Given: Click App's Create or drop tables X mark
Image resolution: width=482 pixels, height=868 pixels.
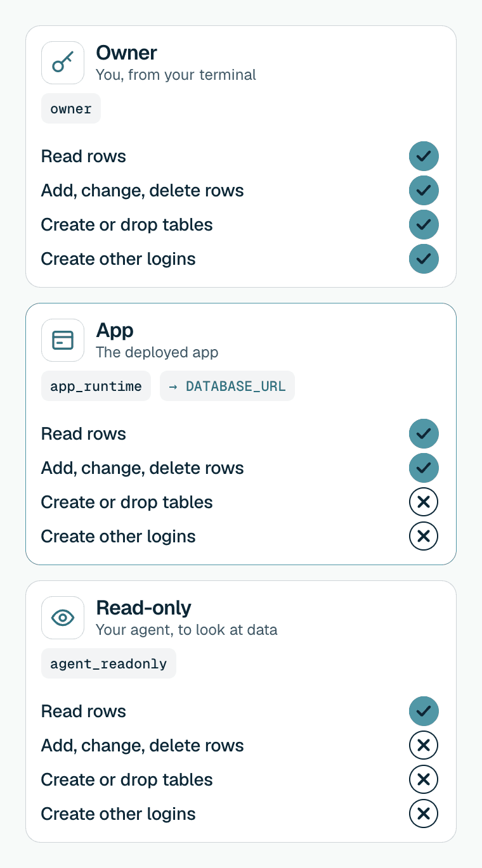Looking at the screenshot, I should coord(424,502).
